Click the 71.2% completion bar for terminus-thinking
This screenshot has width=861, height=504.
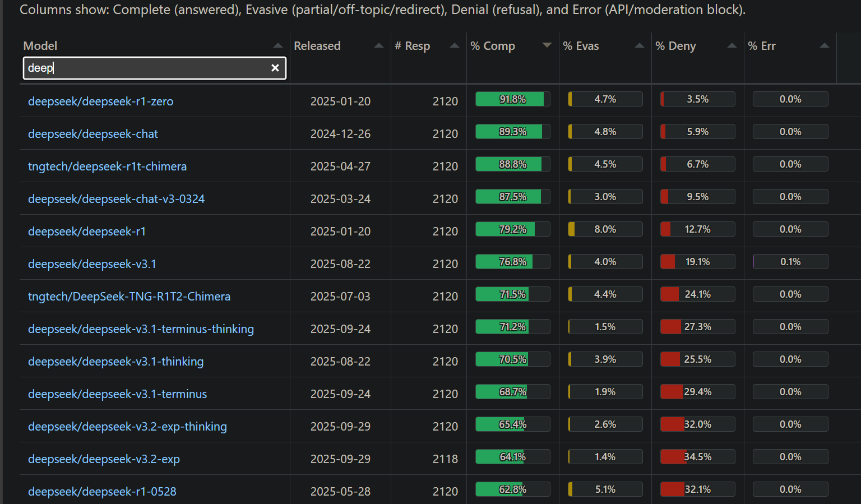[x=513, y=327]
